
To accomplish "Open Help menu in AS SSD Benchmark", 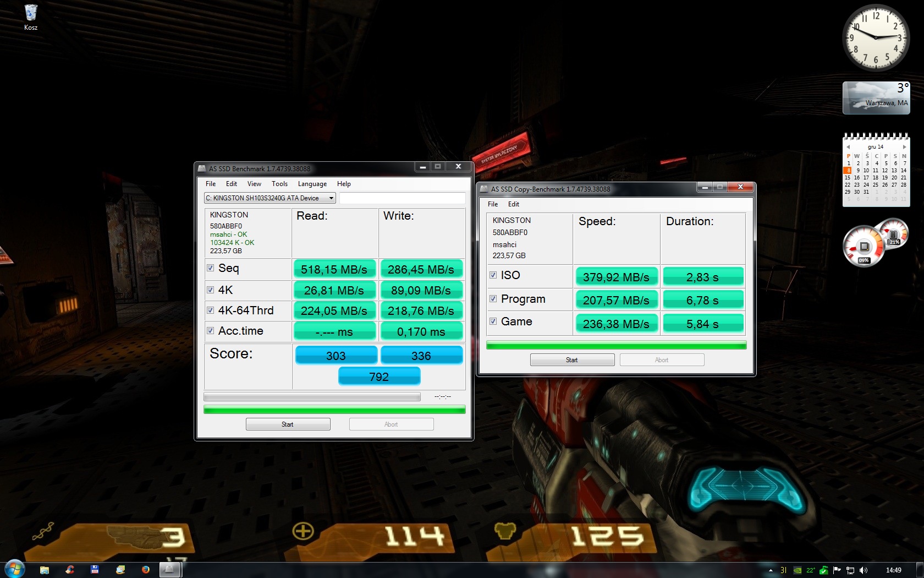I will [344, 184].
